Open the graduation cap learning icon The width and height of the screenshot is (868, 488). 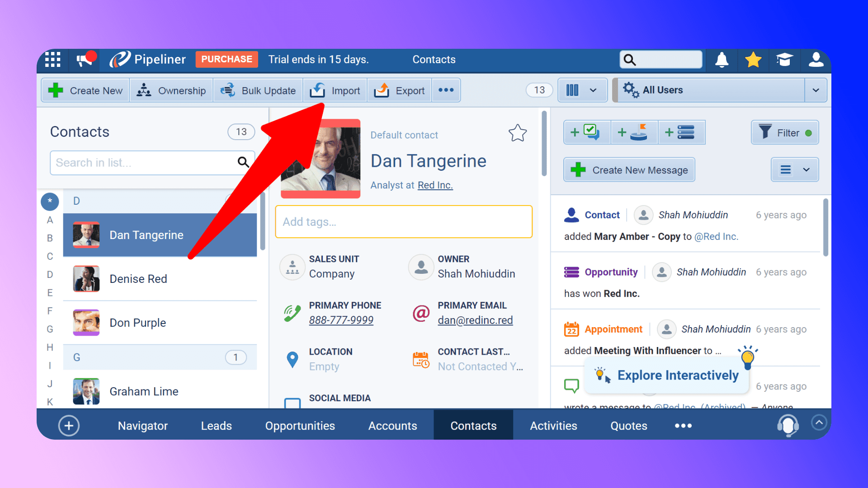coord(784,60)
